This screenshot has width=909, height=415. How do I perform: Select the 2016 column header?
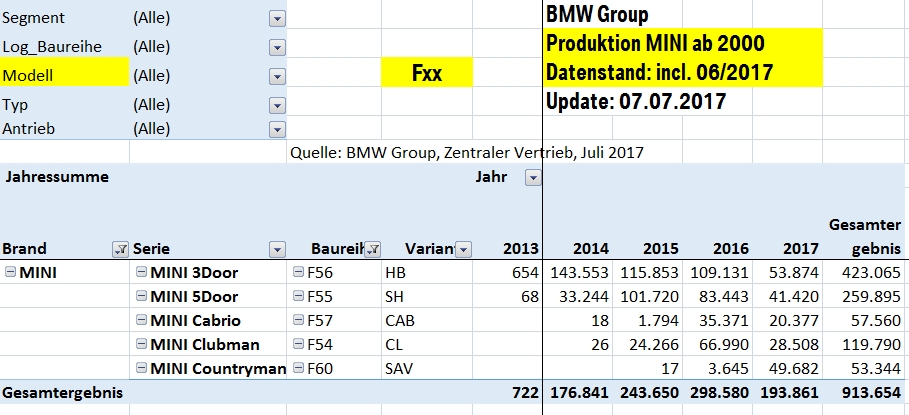[730, 249]
